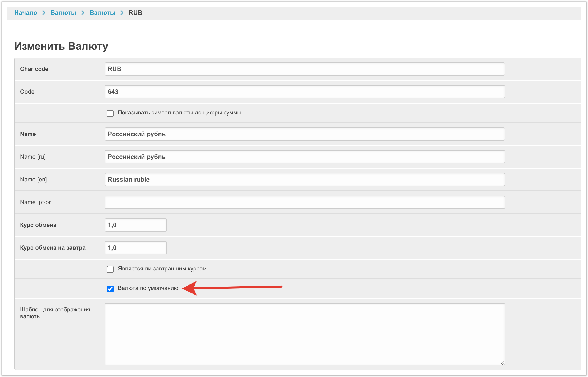The height and width of the screenshot is (377, 588).
Task: Click the Курс обмена на завтра input
Action: (136, 248)
